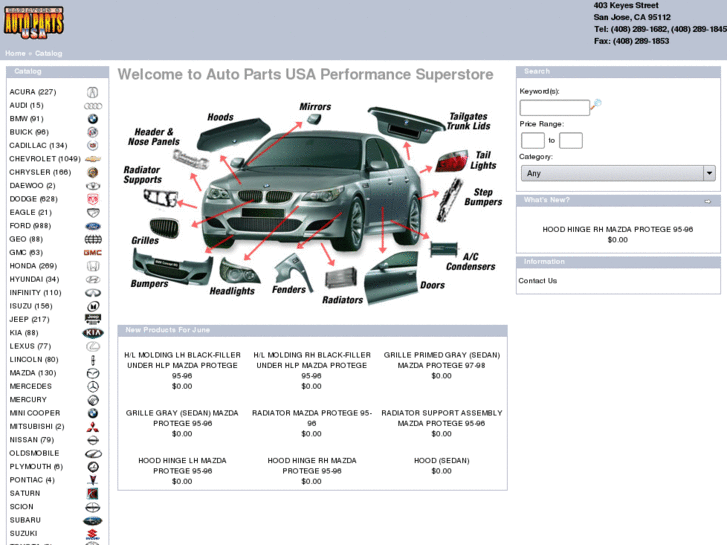This screenshot has width=727, height=545.
Task: Open GRILLE PRIMED GRAY (SEDAN) product link
Action: point(441,360)
